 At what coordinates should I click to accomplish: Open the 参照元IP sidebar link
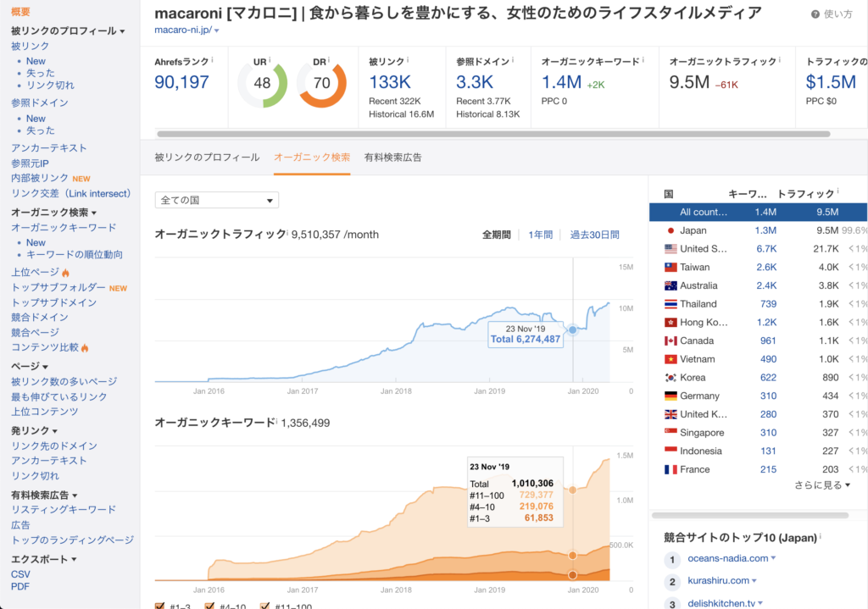pyautogui.click(x=30, y=163)
